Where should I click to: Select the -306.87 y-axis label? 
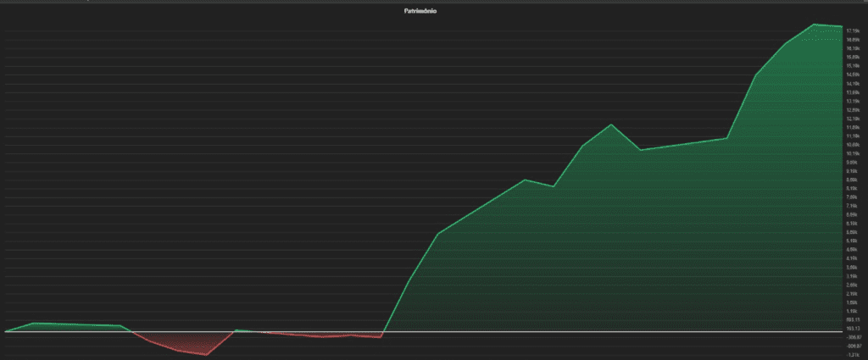[x=853, y=337]
